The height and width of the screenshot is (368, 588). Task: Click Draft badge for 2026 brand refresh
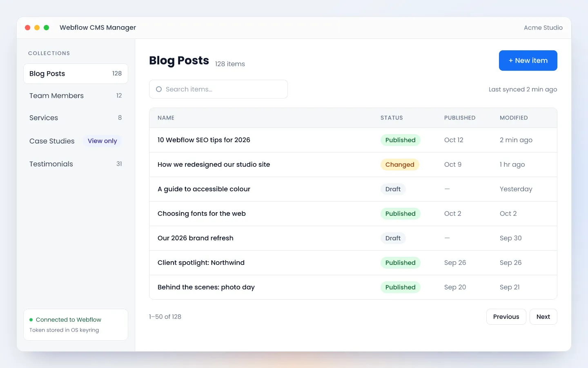point(393,238)
